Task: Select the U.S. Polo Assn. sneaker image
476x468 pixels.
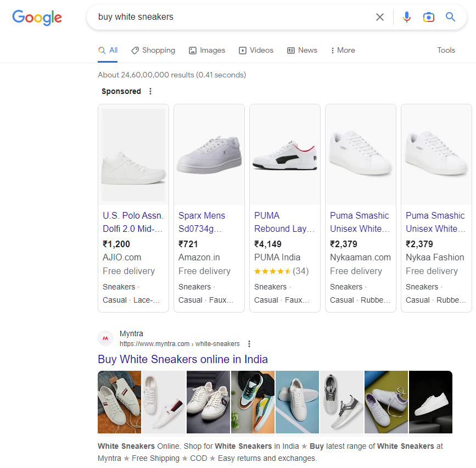Action: pos(133,154)
